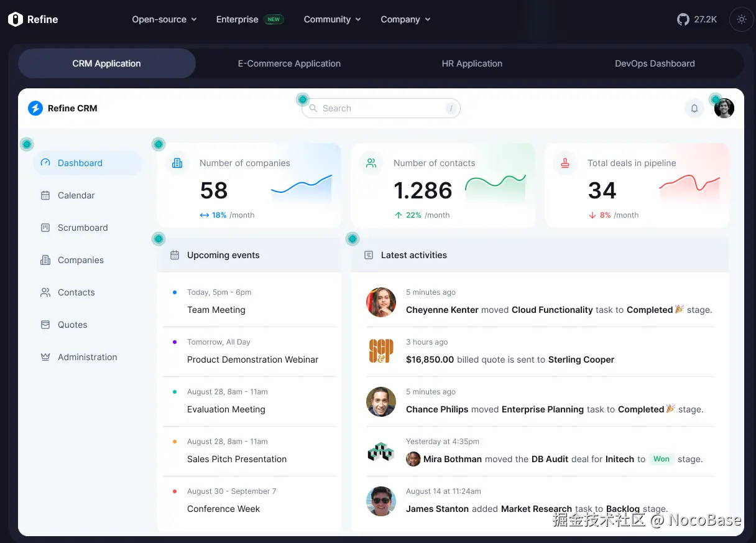The height and width of the screenshot is (543, 756).
Task: Click the GitHub stars icon
Action: point(683,19)
